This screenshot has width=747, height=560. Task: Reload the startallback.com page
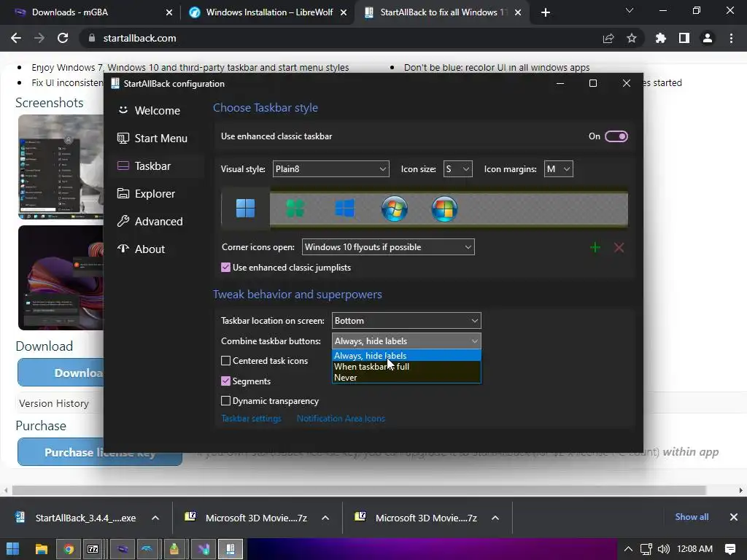pyautogui.click(x=63, y=38)
